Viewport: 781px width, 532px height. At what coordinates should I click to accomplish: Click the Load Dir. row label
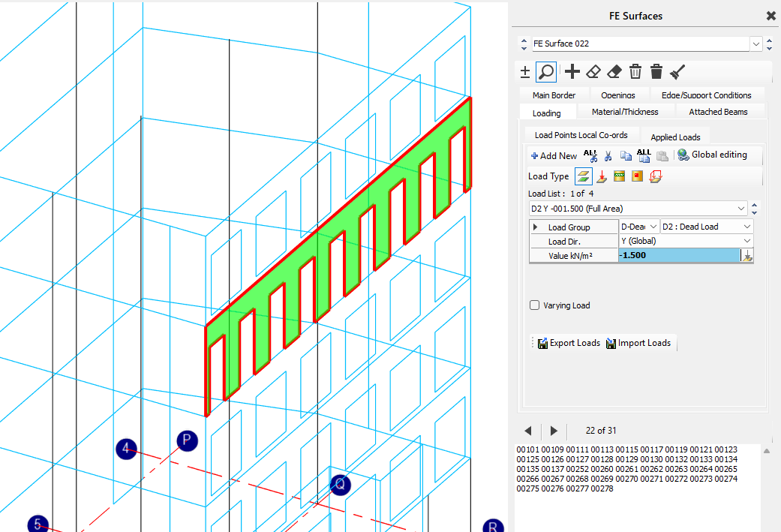pos(564,242)
